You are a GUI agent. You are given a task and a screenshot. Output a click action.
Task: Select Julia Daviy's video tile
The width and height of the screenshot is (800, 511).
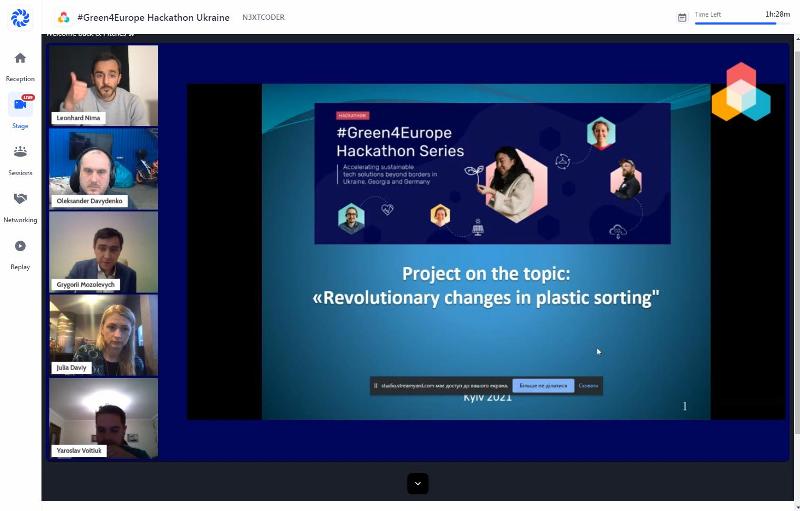pos(104,335)
